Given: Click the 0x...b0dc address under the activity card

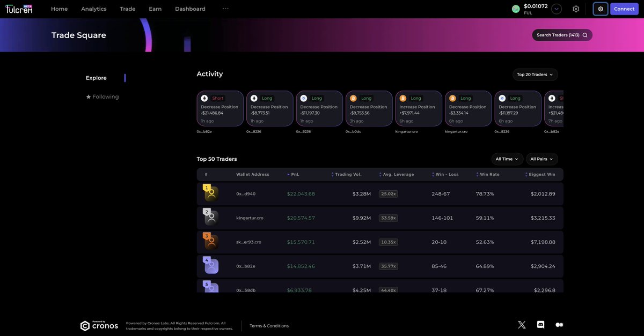Looking at the screenshot, I should (x=353, y=131).
